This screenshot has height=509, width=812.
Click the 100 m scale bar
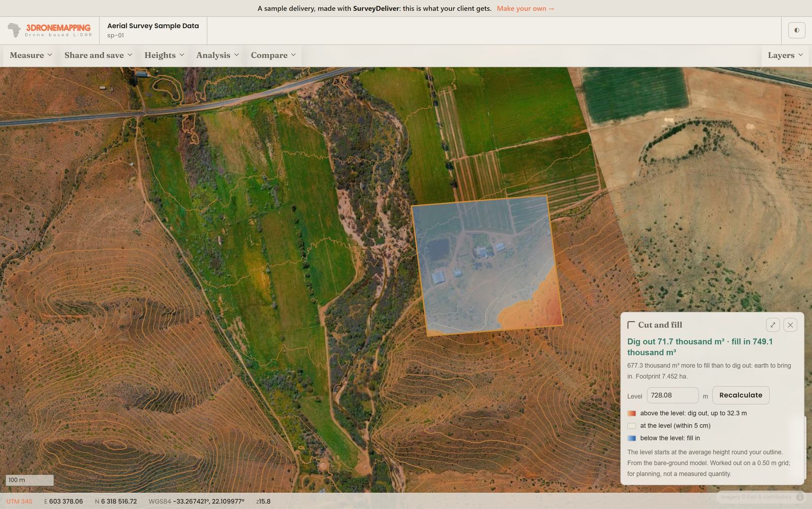pos(29,480)
